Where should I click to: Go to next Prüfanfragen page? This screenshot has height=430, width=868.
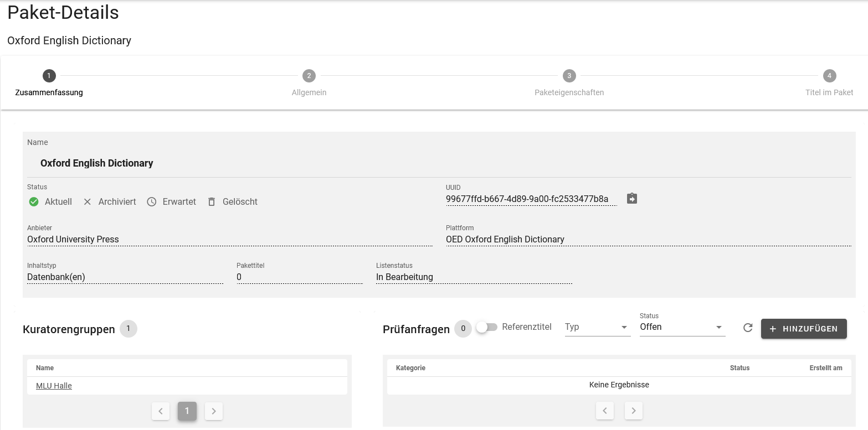pos(634,411)
